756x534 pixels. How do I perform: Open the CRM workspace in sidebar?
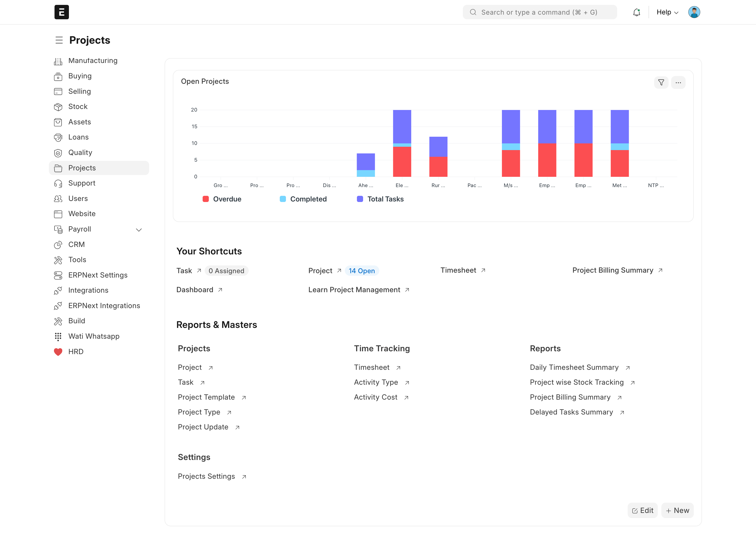(76, 244)
